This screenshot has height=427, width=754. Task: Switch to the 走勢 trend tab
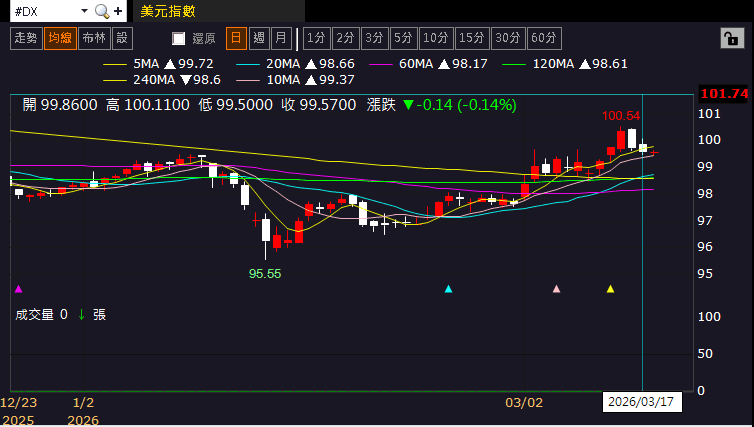(25, 38)
